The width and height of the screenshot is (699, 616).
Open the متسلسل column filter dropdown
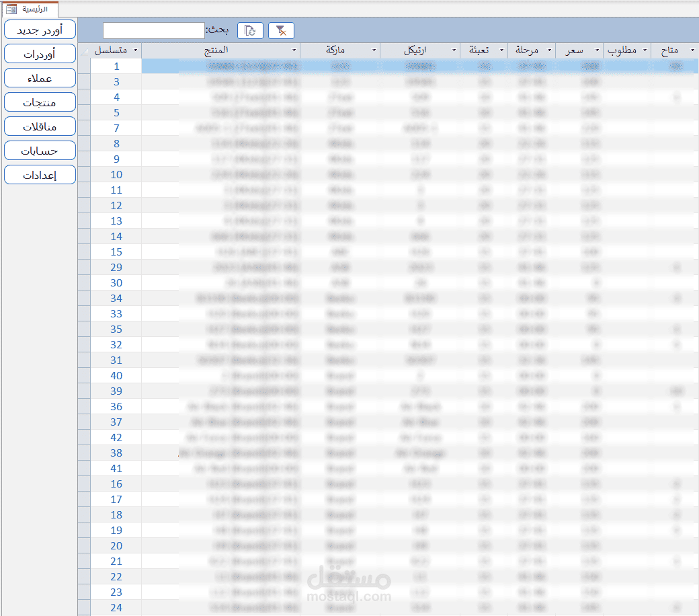click(136, 50)
